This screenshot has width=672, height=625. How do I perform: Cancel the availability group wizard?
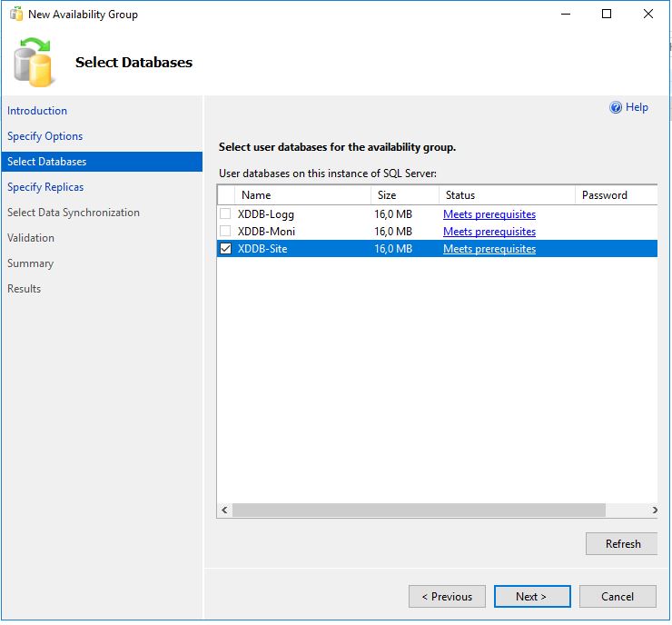click(618, 596)
